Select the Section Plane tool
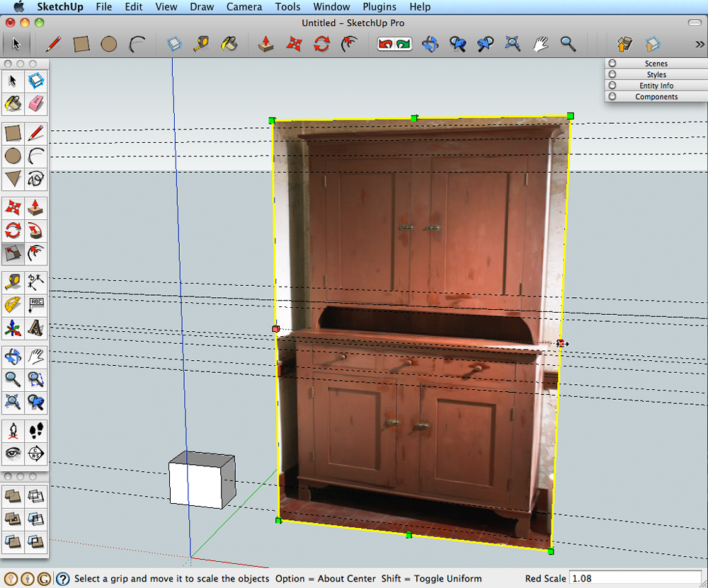 36,453
